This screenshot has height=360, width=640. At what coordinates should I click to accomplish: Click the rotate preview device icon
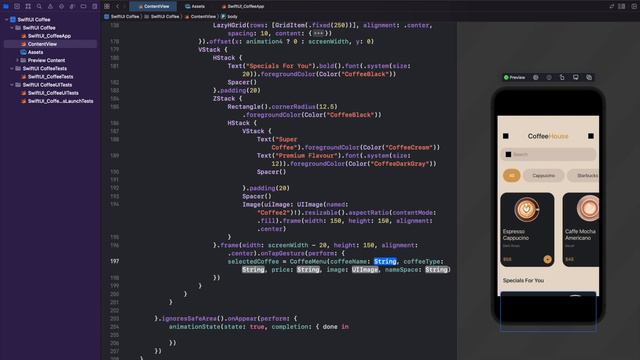coord(562,77)
